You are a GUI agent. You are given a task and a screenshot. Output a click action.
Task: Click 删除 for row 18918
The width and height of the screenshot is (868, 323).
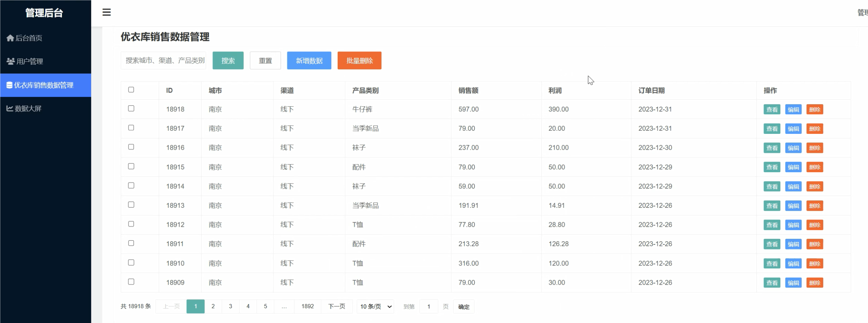click(815, 110)
